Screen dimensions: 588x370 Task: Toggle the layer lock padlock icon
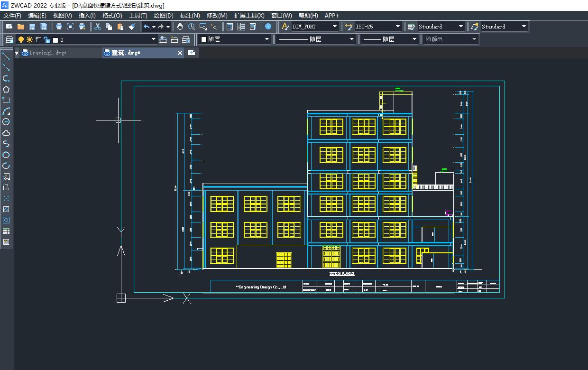coord(46,40)
